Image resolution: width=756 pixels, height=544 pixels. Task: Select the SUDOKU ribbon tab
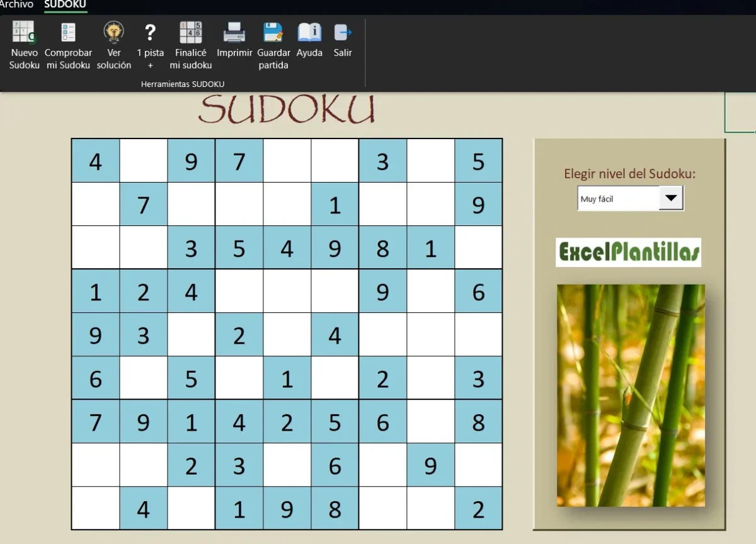(x=66, y=5)
